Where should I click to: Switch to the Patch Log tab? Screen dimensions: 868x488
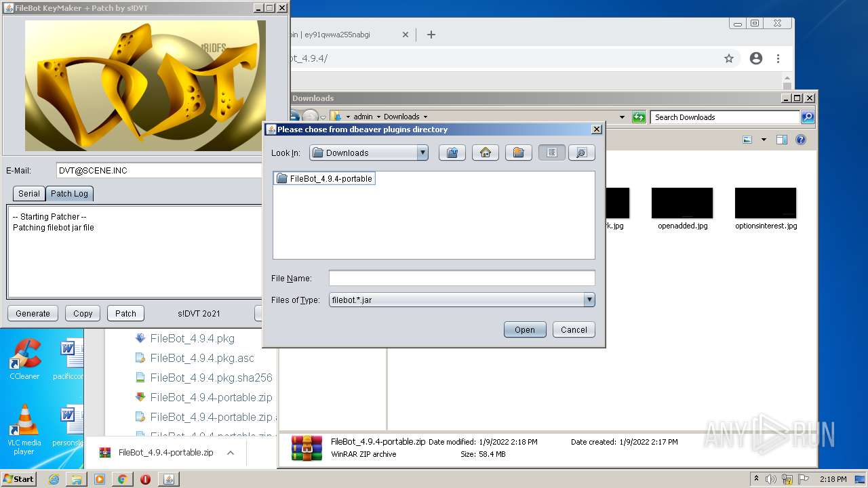[69, 193]
